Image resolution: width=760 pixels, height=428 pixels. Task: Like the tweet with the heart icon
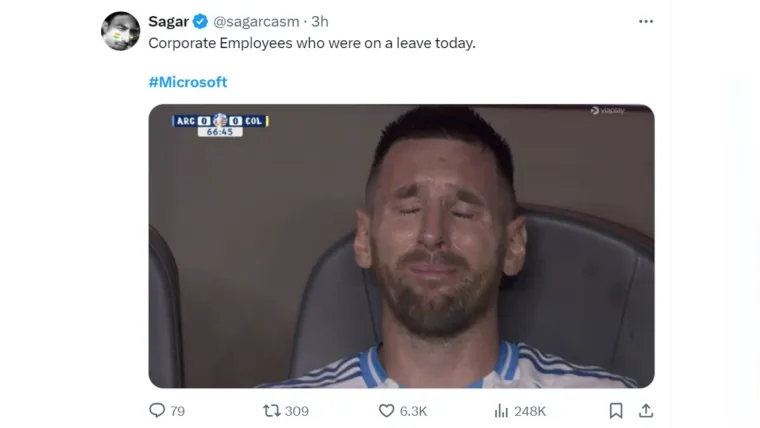point(386,410)
